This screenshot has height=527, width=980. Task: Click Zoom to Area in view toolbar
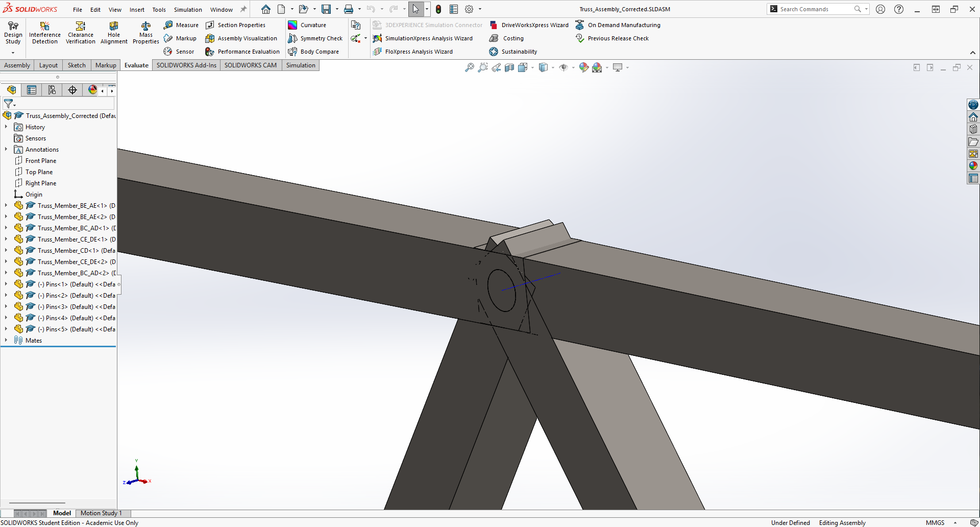pyautogui.click(x=483, y=67)
